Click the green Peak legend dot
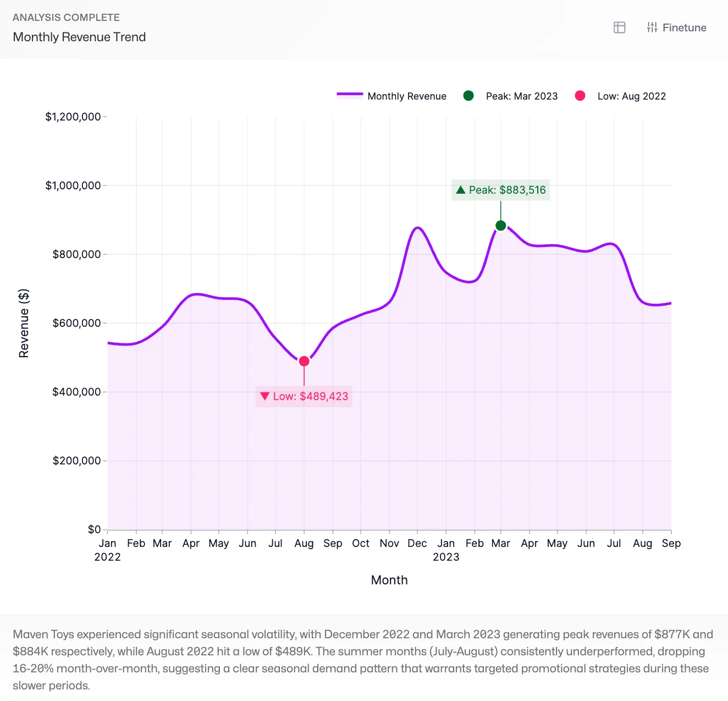Viewport: 728px width, 701px height. pyautogui.click(x=468, y=96)
